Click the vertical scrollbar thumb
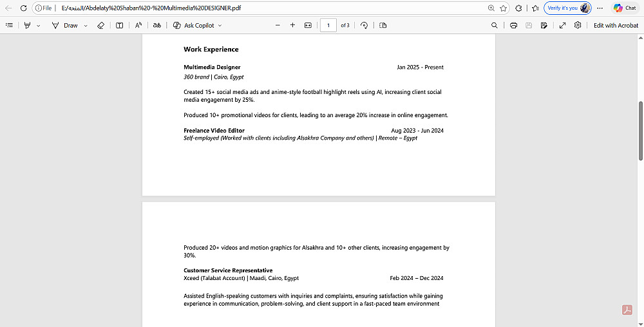Viewport: 644px width, 327px height. click(641, 131)
